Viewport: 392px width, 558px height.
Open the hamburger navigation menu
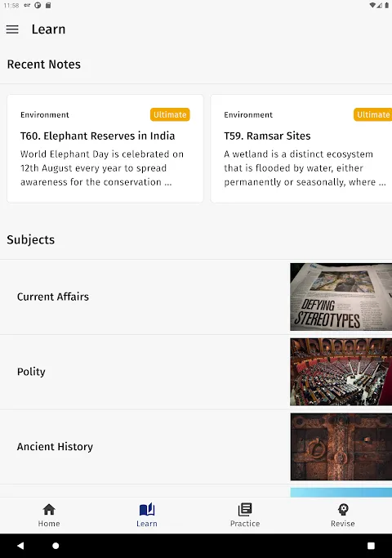[12, 29]
